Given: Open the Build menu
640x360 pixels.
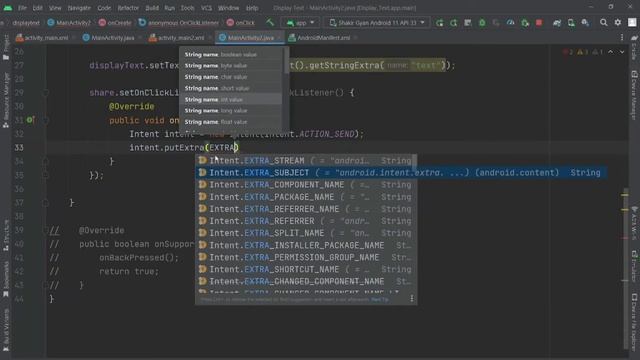Looking at the screenshot, I should point(152,8).
